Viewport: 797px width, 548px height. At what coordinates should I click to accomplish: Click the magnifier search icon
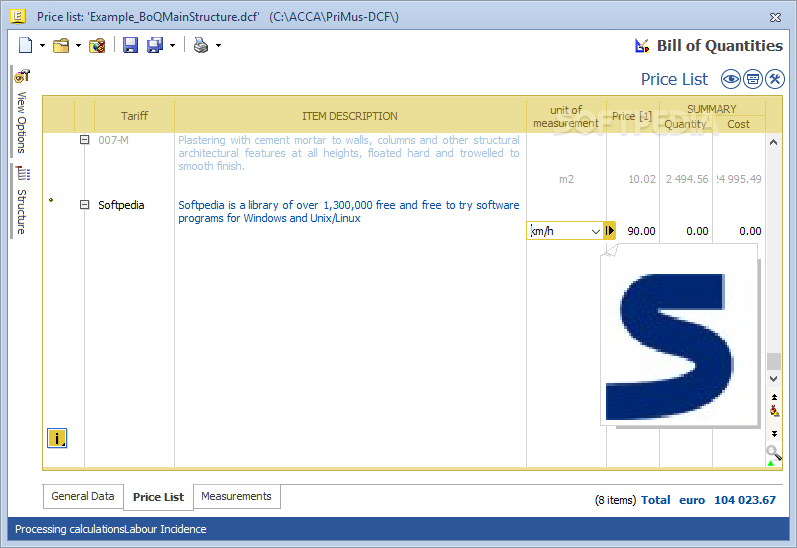pos(773,452)
